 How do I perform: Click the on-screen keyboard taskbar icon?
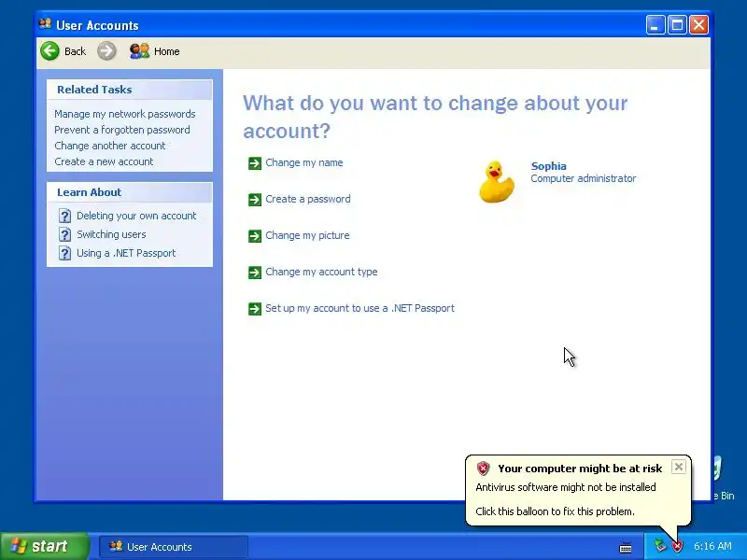click(x=626, y=548)
